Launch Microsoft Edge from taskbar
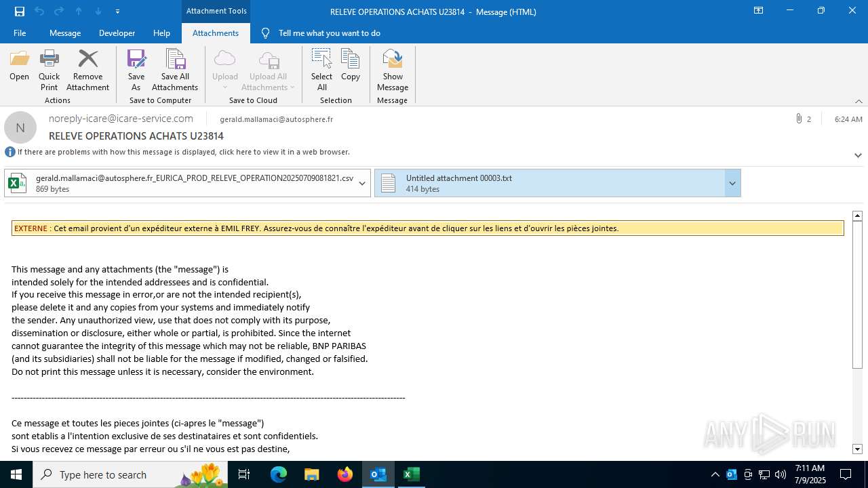868x488 pixels. 279,474
